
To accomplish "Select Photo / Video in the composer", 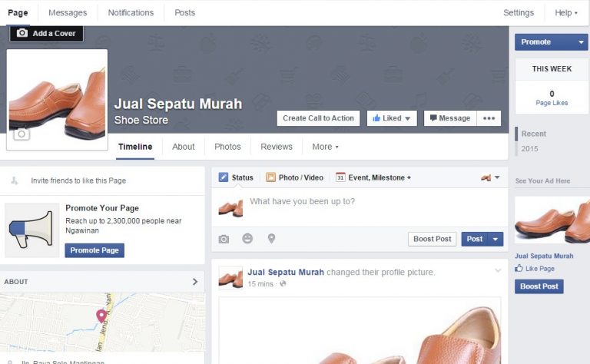I will pyautogui.click(x=301, y=177).
